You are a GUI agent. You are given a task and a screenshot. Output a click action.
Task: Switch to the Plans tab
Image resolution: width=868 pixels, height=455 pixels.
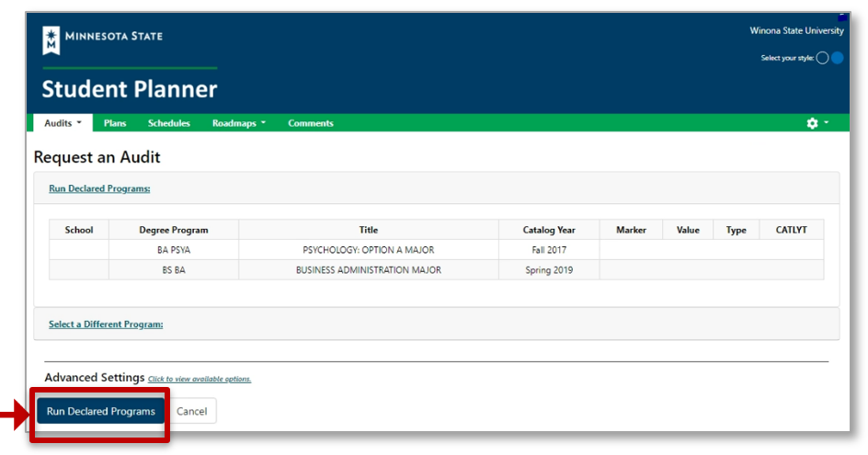pos(115,123)
